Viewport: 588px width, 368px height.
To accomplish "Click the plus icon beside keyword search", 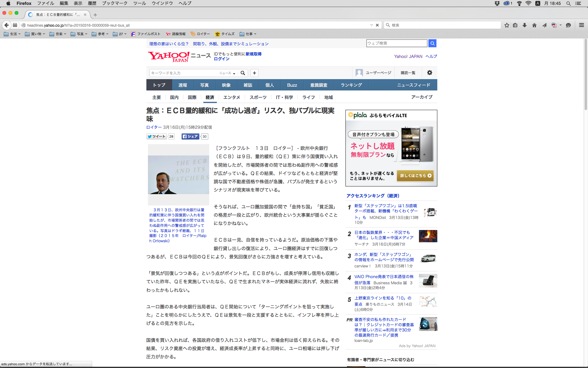I will [254, 73].
